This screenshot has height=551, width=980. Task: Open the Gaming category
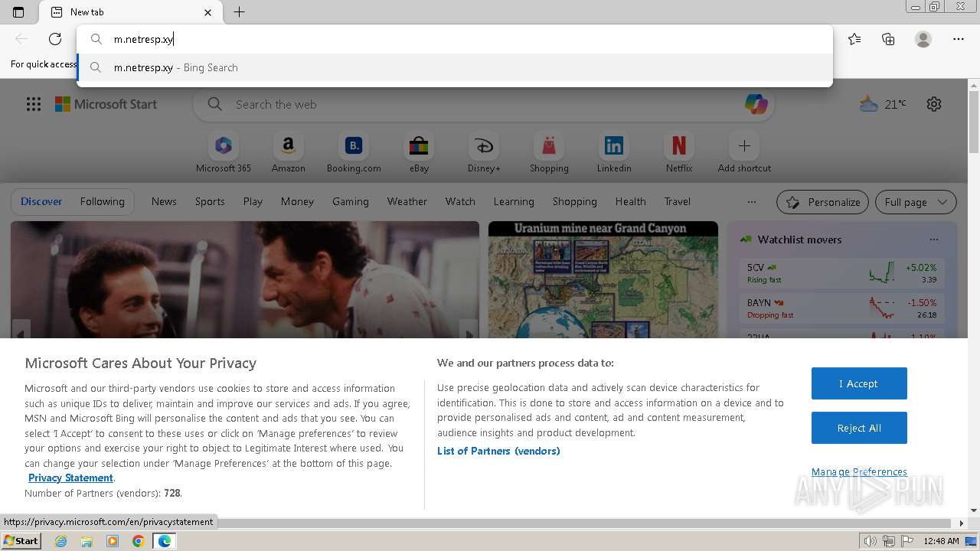[351, 201]
